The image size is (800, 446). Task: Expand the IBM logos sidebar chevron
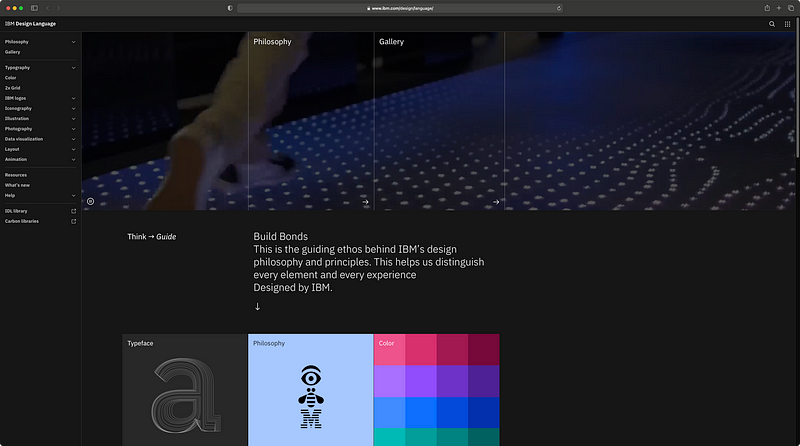coord(73,98)
